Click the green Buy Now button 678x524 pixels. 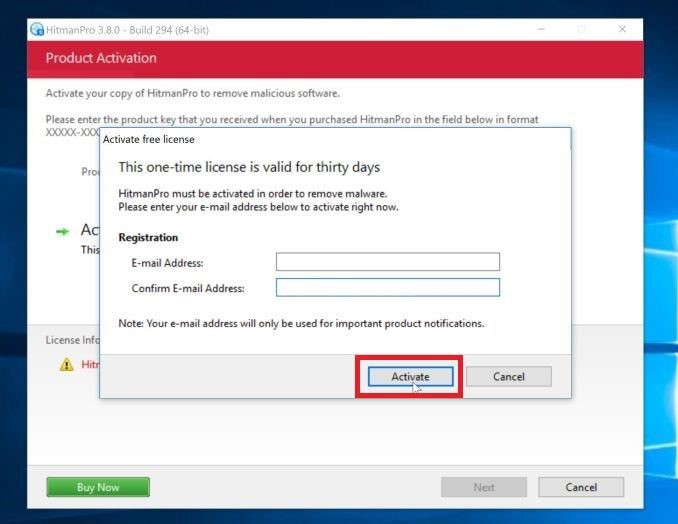98,487
